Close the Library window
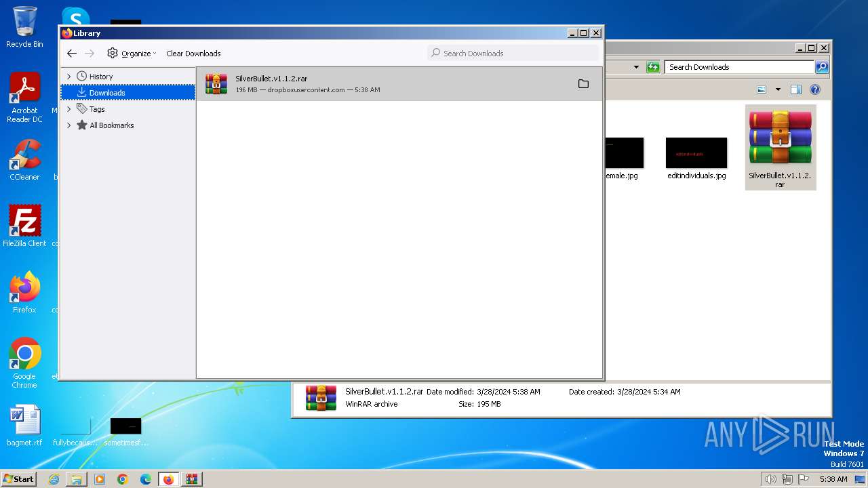The image size is (868, 488). click(x=596, y=33)
